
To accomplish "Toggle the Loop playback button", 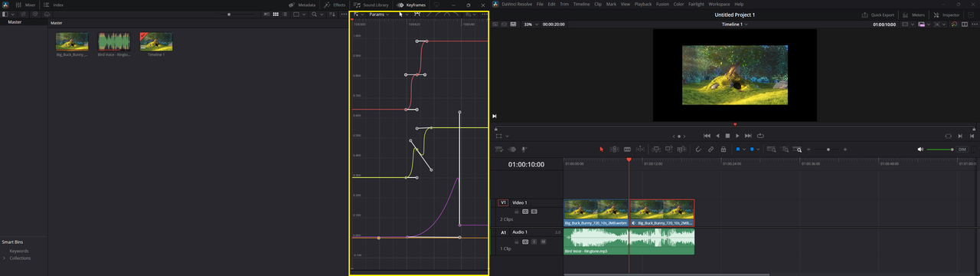I will (x=760, y=136).
